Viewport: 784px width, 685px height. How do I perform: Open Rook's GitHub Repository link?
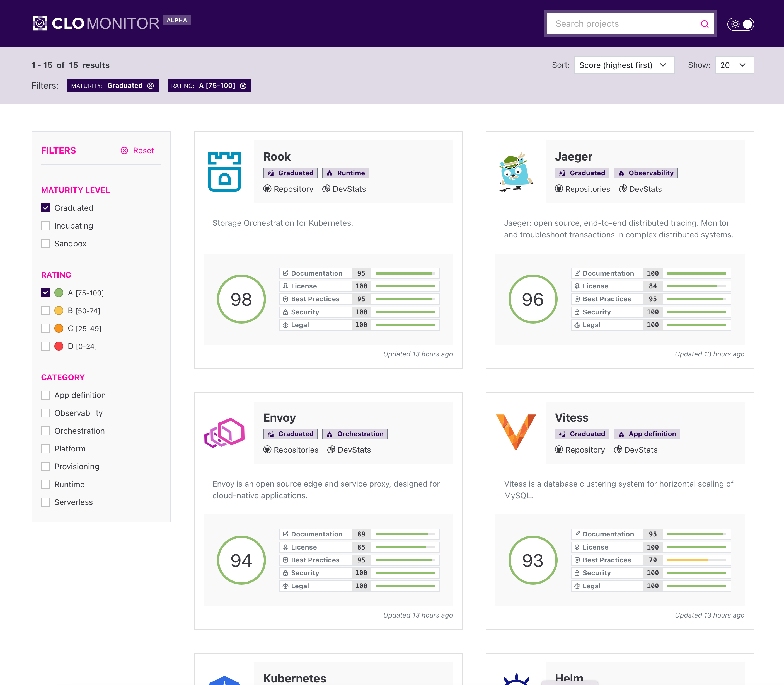(x=288, y=189)
